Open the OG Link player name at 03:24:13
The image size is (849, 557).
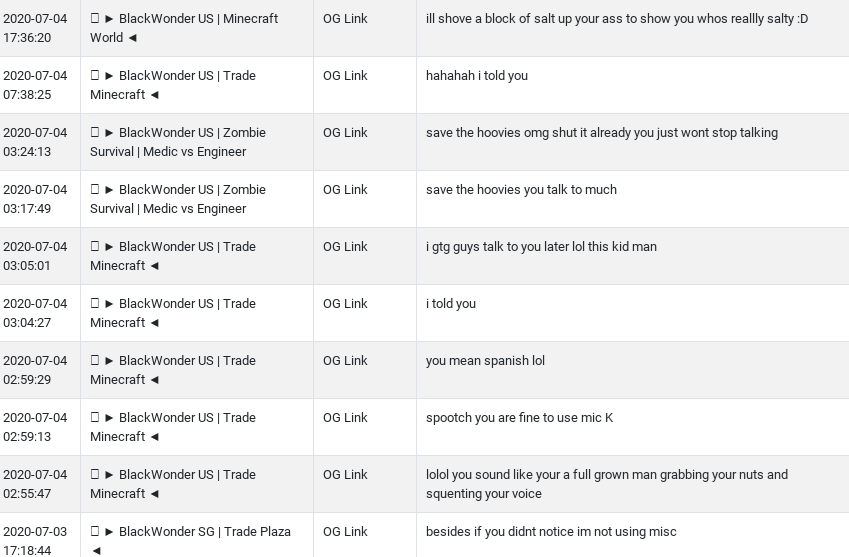point(345,133)
